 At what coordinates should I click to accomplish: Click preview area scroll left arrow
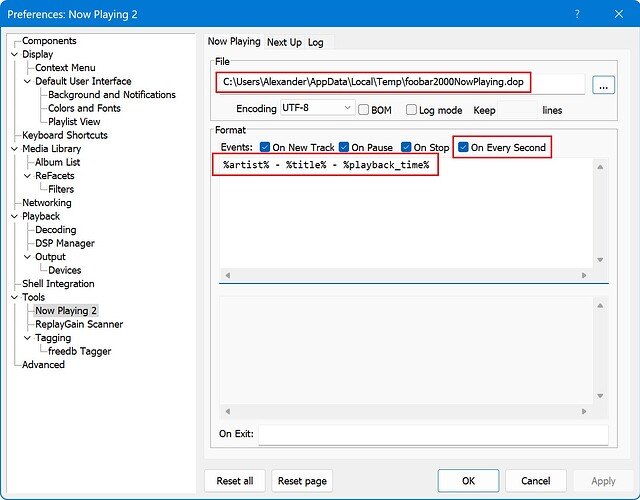(228, 411)
